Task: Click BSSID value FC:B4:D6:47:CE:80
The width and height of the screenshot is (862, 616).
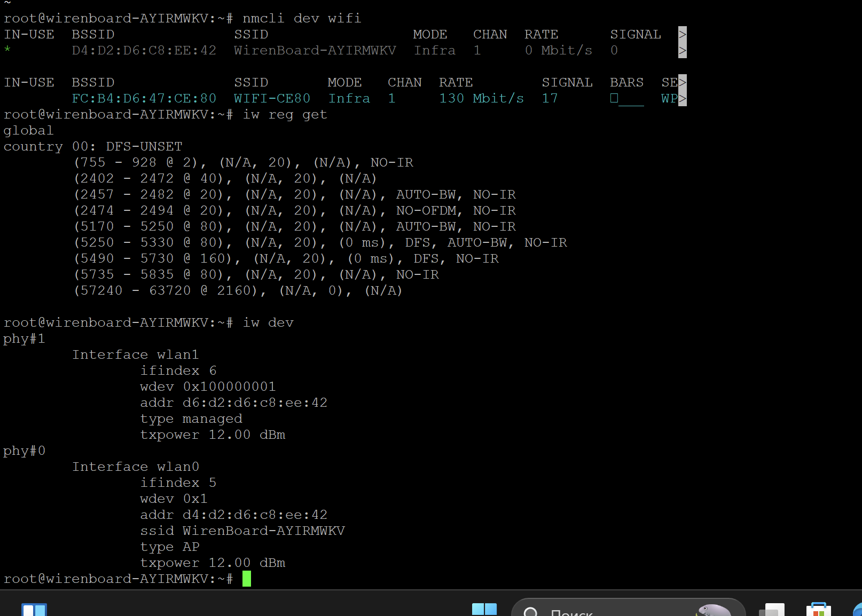Action: [144, 98]
